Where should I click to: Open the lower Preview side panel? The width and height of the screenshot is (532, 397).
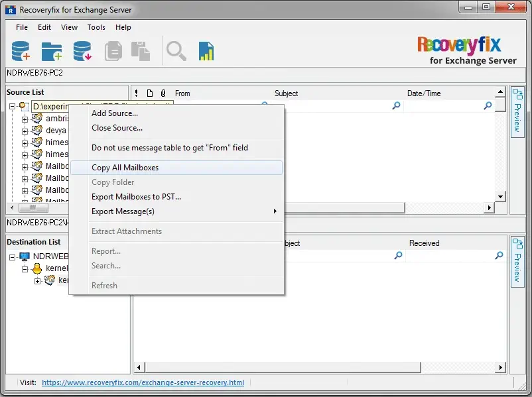coord(517,262)
